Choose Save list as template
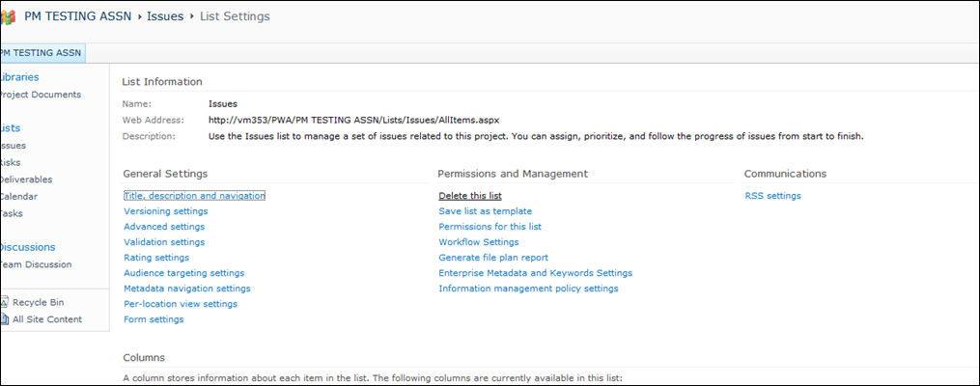The width and height of the screenshot is (980, 386). point(485,211)
